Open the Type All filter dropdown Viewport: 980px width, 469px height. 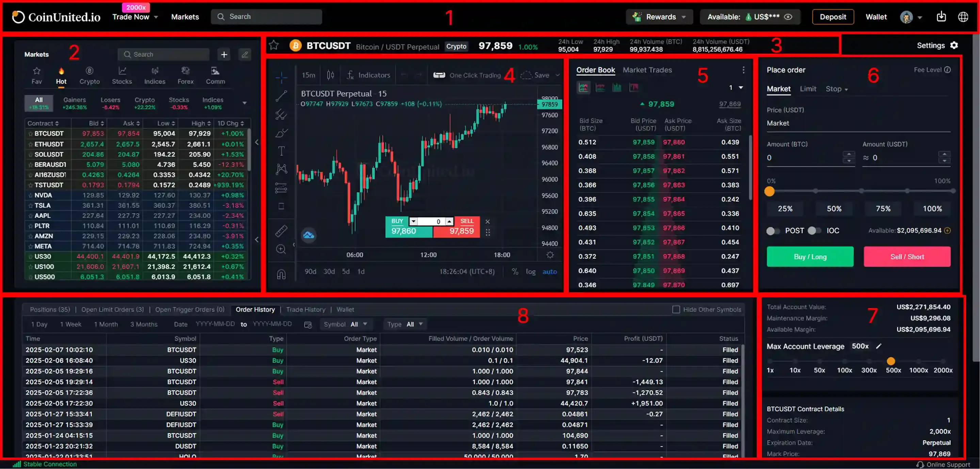tap(405, 324)
